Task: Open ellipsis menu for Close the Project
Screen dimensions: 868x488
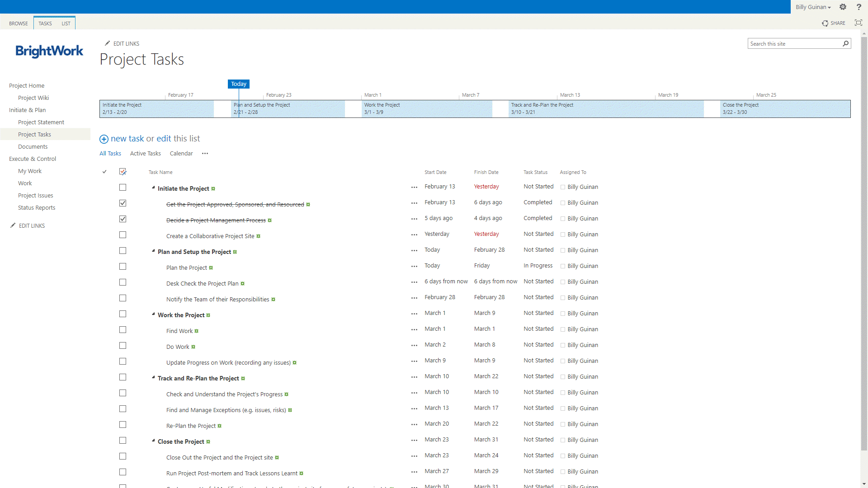Action: click(414, 440)
